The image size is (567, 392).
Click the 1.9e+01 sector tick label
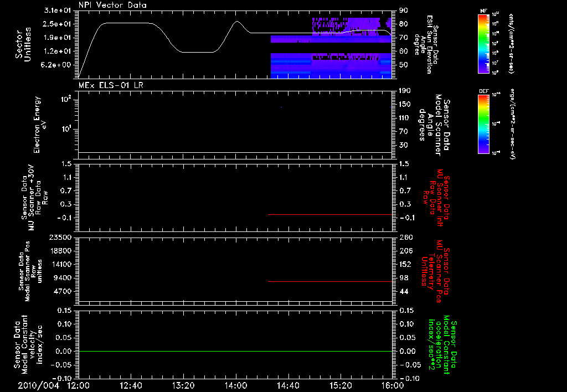(57, 38)
